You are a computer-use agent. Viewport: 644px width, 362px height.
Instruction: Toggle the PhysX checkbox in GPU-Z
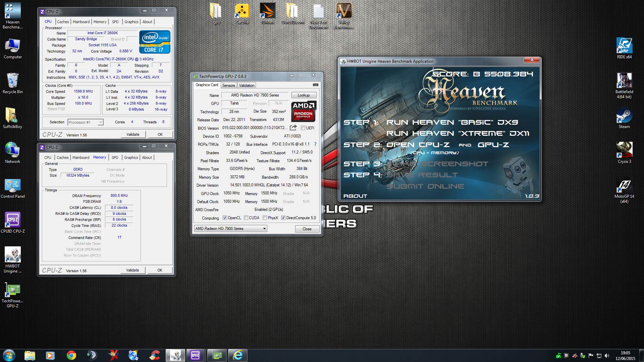[265, 218]
